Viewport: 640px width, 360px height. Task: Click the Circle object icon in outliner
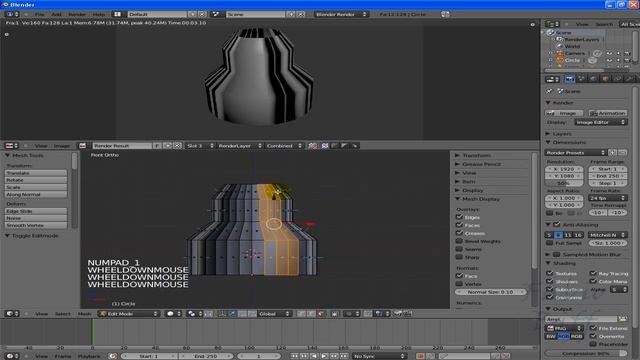click(560, 60)
